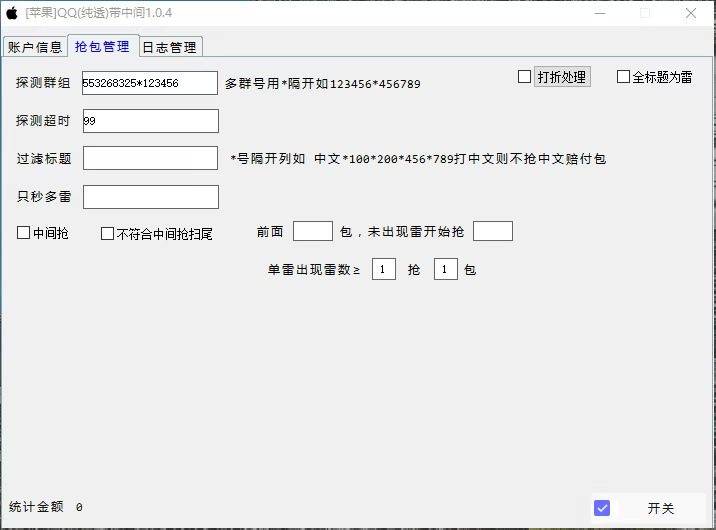Click the 探测群组 input field
The image size is (716, 530).
[x=150, y=83]
